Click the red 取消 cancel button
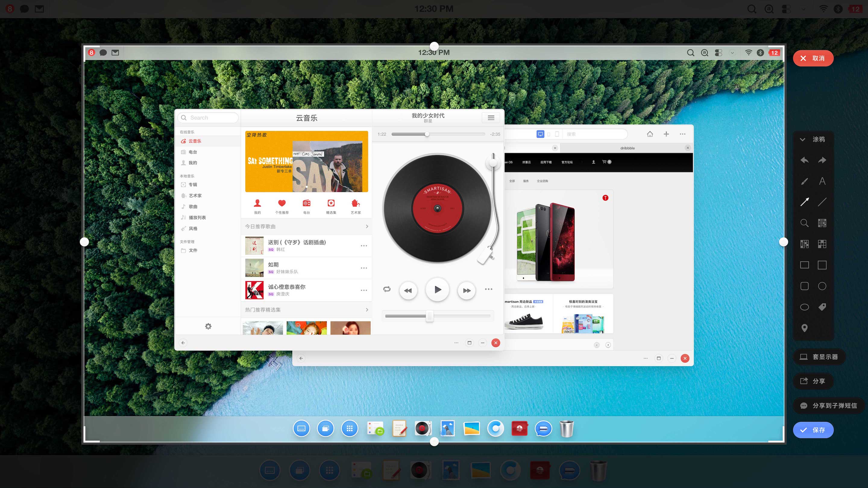This screenshot has height=488, width=868. pyautogui.click(x=813, y=58)
